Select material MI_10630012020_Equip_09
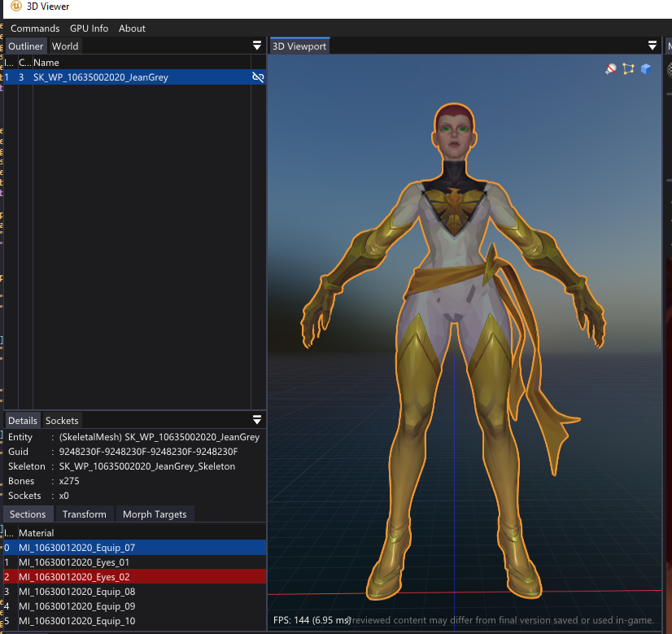 point(135,606)
